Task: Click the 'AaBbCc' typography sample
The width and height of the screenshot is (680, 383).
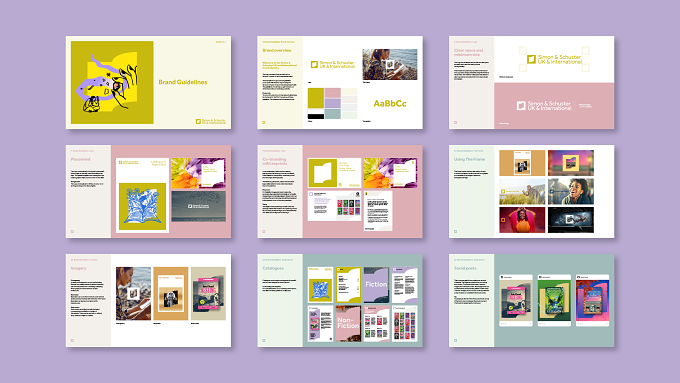Action: pyautogui.click(x=390, y=103)
